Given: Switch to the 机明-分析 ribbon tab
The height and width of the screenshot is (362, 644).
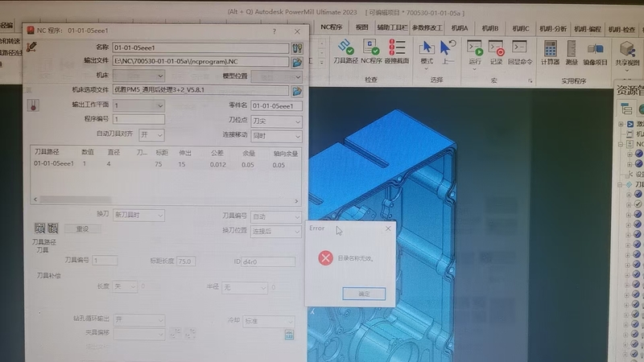Looking at the screenshot, I should 553,29.
